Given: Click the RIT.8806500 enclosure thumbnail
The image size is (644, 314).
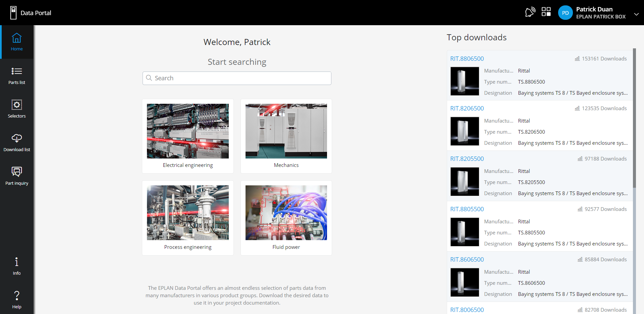Looking at the screenshot, I should point(465,81).
